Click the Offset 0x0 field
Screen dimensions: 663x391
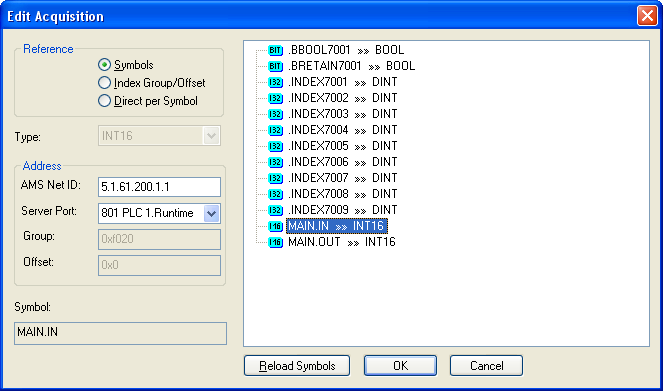coord(159,265)
